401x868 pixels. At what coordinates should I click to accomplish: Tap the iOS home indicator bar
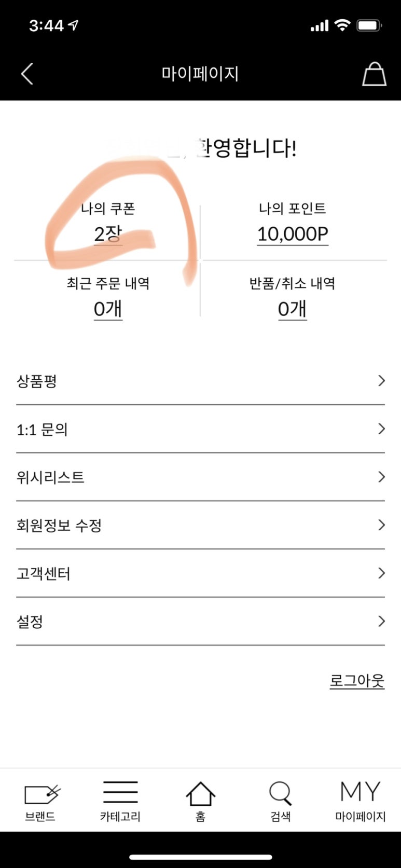(200, 857)
